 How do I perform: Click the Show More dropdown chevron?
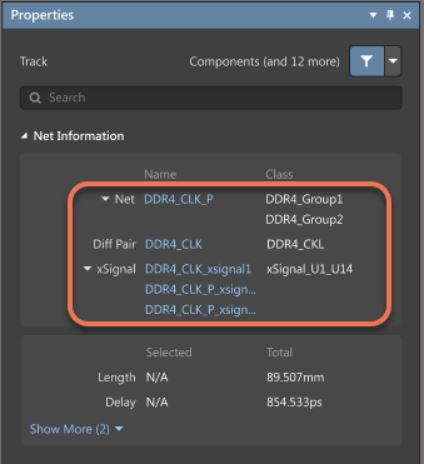[119, 429]
